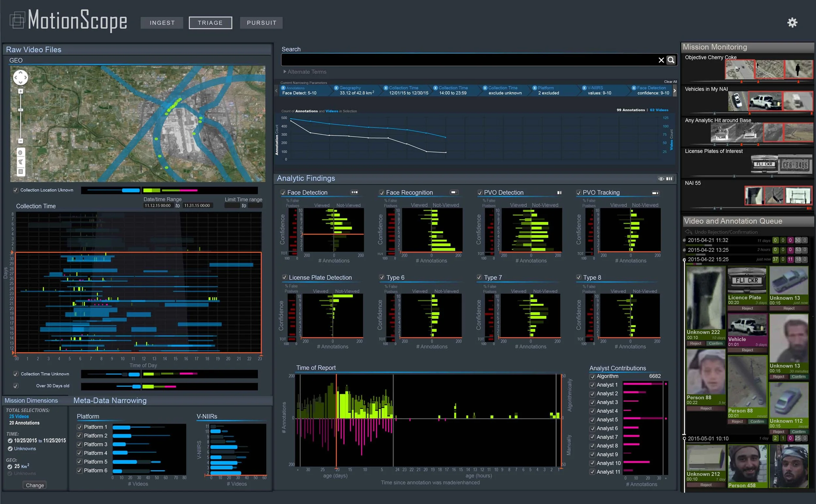Viewport: 816px width, 504px height.
Task: Select the rectangle draw tool on map
Action: coord(21,172)
